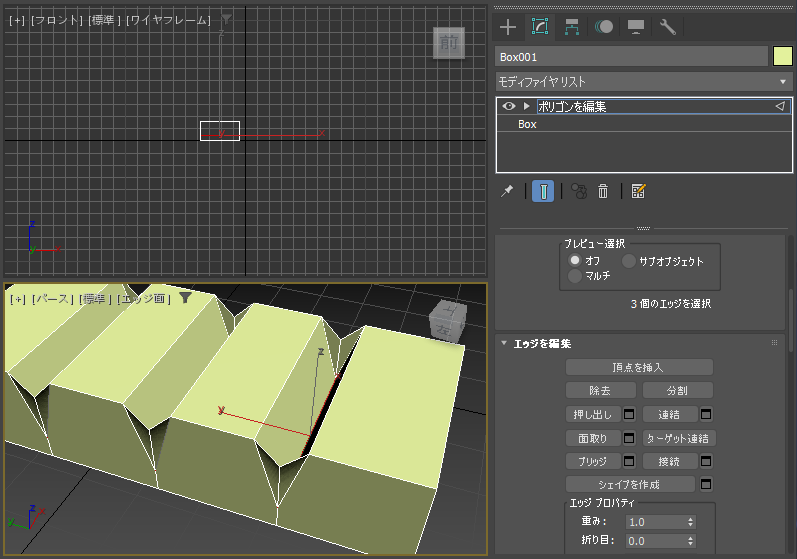
Task: Select ポリゴンを編集 in the modifier stack
Action: (x=572, y=106)
